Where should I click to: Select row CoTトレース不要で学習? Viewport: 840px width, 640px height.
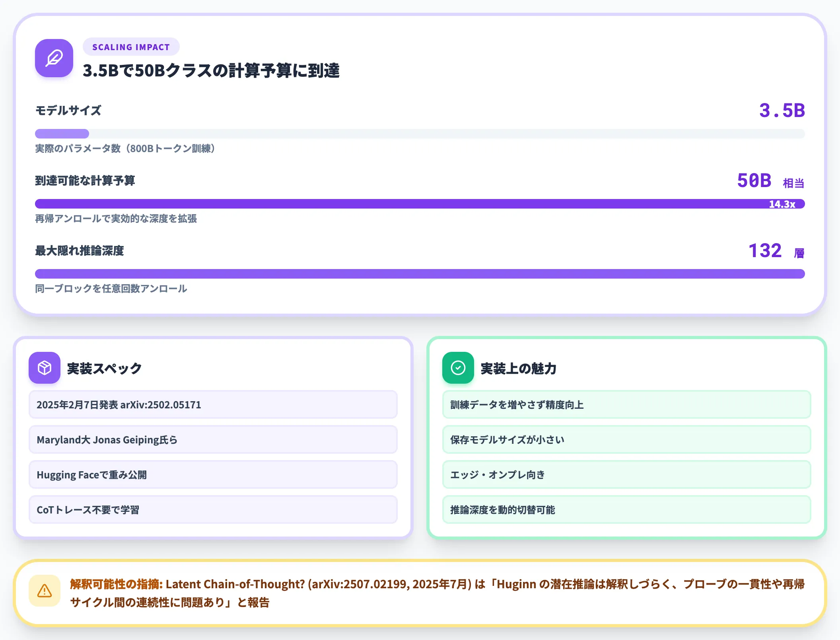213,509
